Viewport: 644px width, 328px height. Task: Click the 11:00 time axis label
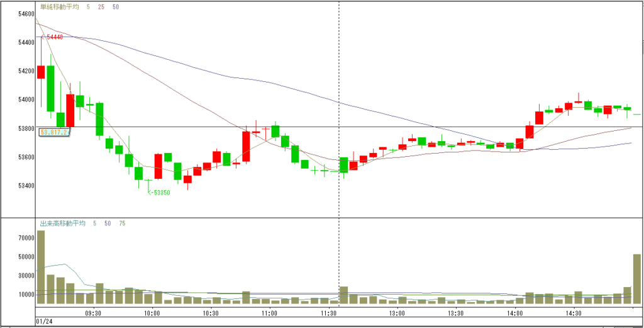[269, 313]
